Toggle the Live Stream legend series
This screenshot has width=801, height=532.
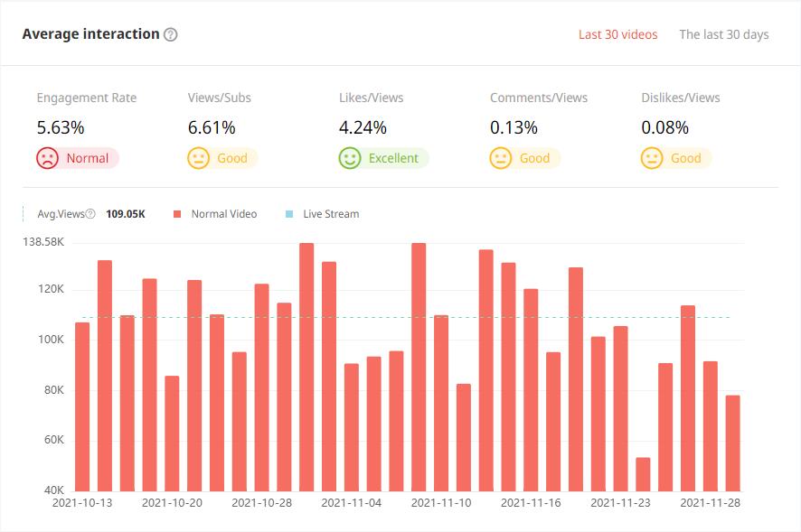point(330,214)
